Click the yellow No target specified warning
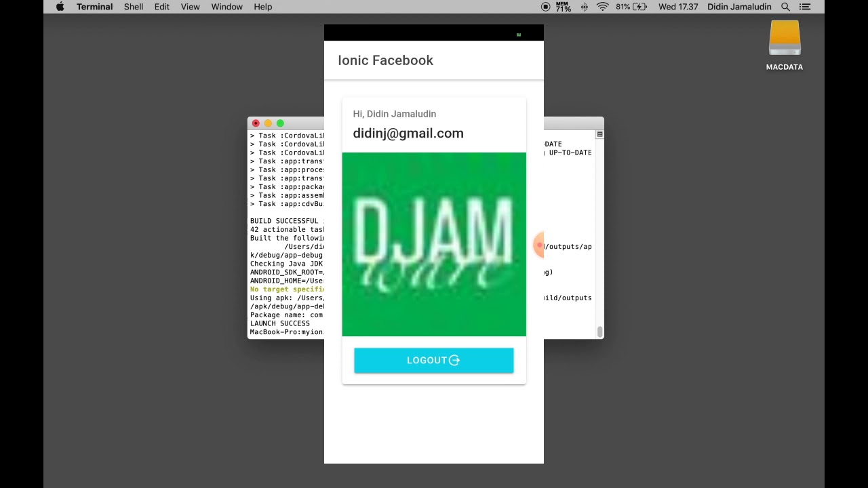 pos(287,289)
